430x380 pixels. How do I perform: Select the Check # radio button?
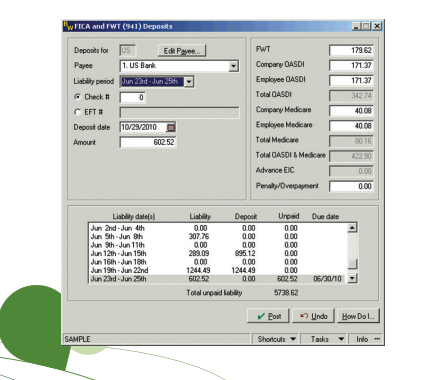78,97
